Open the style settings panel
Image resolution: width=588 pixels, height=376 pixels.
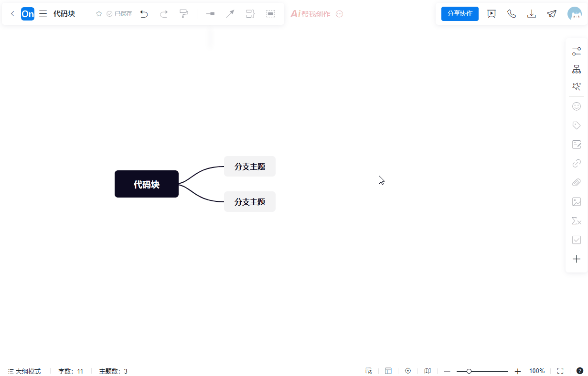[577, 52]
